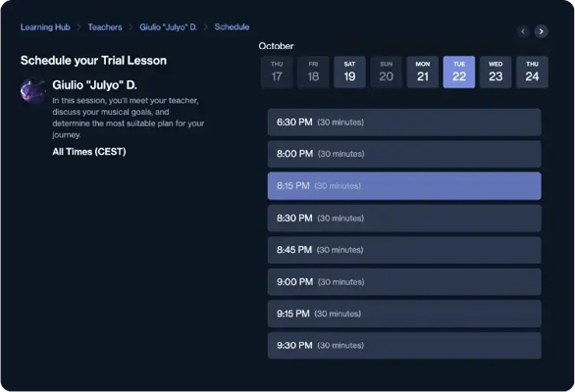
Task: Open Giulio "Julyo" D. profile avatar
Action: 33,90
